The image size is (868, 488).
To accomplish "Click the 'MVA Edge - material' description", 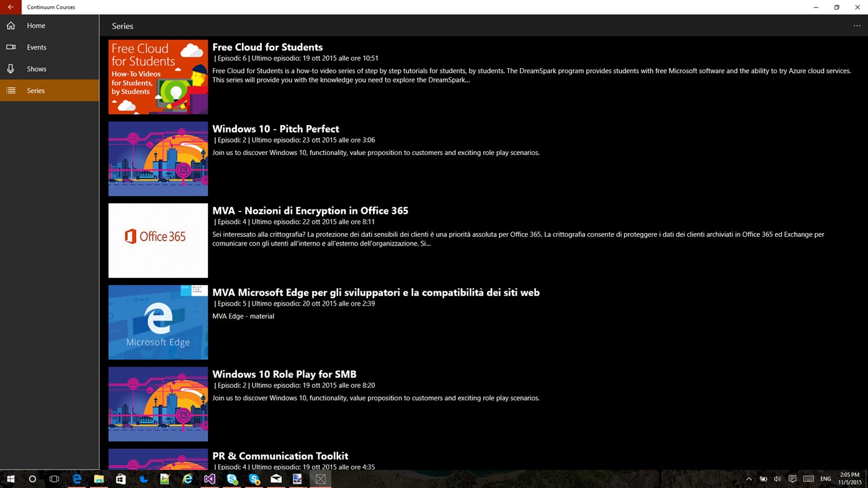I will click(243, 316).
